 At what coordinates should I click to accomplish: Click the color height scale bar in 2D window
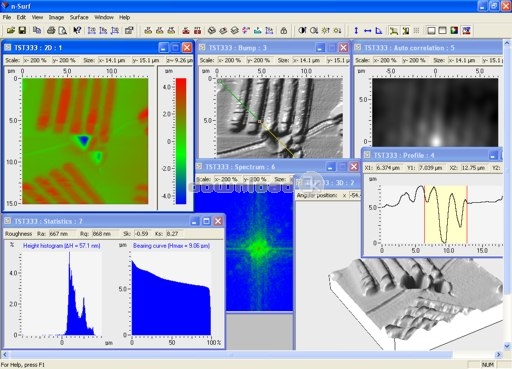point(181,141)
